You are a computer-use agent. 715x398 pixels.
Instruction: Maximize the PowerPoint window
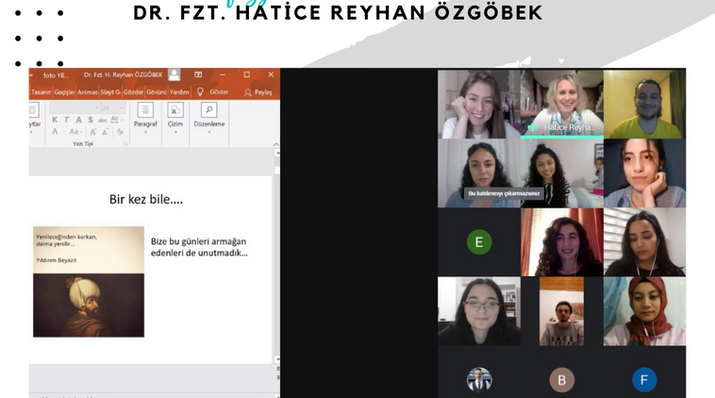pyautogui.click(x=247, y=75)
